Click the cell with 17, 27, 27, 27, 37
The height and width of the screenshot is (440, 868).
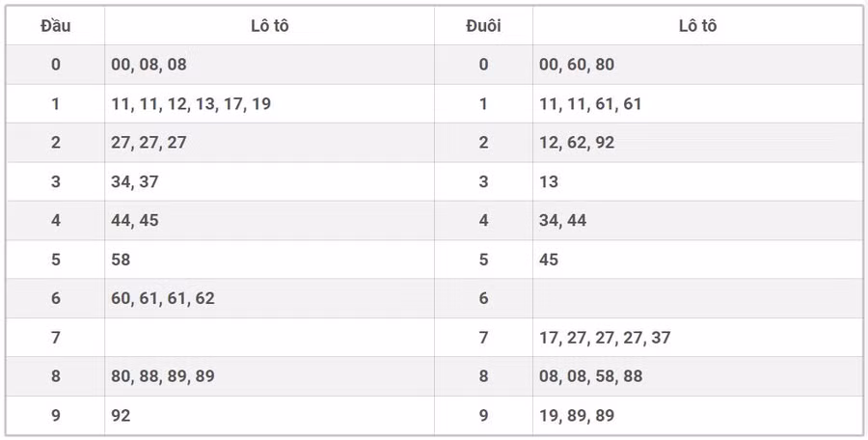click(x=605, y=338)
